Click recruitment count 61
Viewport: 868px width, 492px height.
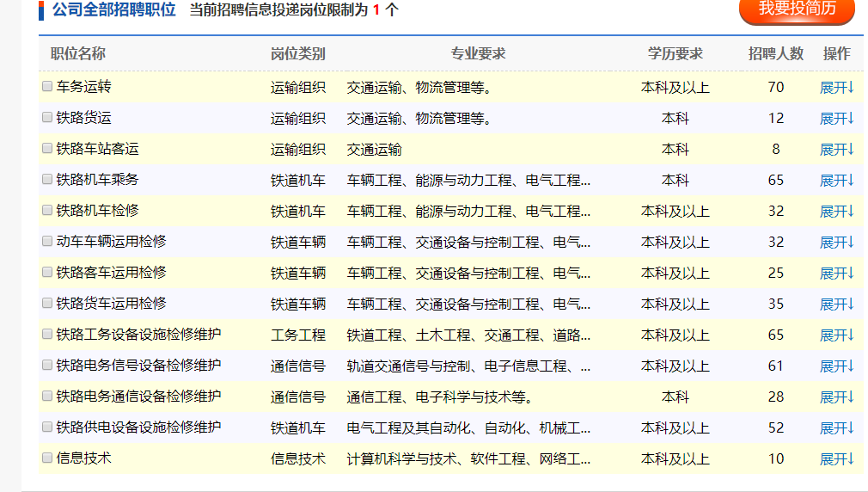pyautogui.click(x=775, y=366)
